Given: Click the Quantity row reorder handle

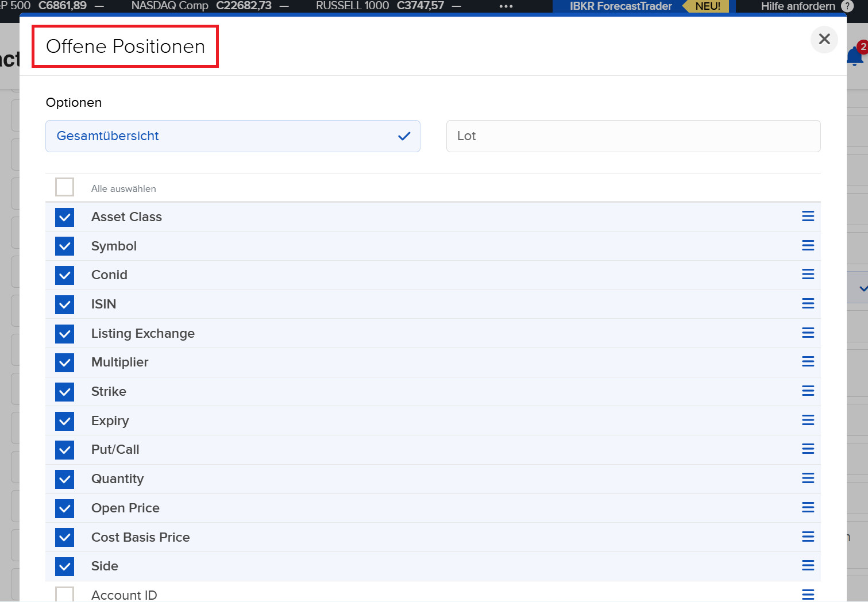Looking at the screenshot, I should [x=808, y=478].
